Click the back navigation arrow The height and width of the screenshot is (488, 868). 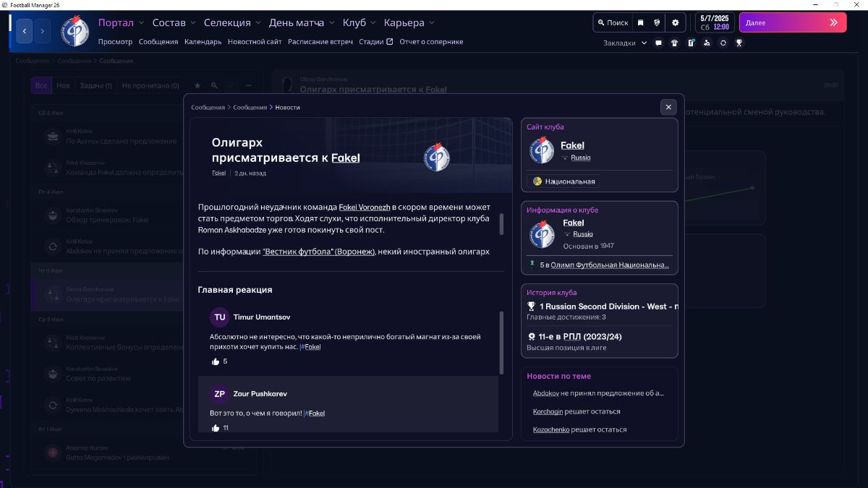click(25, 31)
